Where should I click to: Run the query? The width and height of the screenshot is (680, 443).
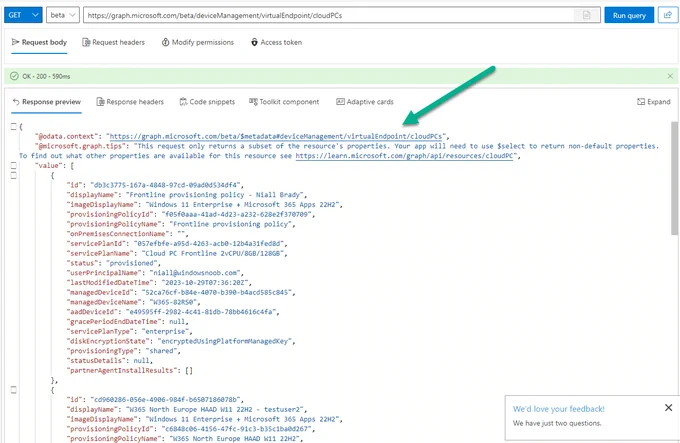pyautogui.click(x=629, y=15)
